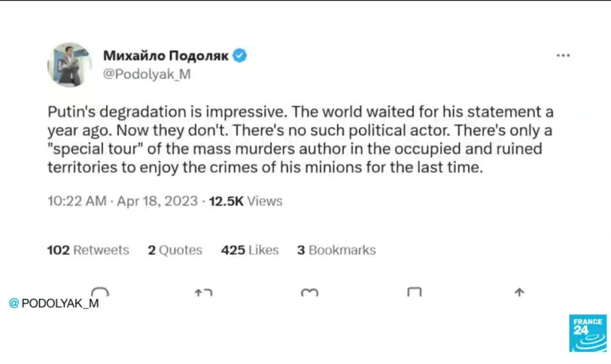View the 2 Quotes list
The image size is (611, 364).
(175, 250)
